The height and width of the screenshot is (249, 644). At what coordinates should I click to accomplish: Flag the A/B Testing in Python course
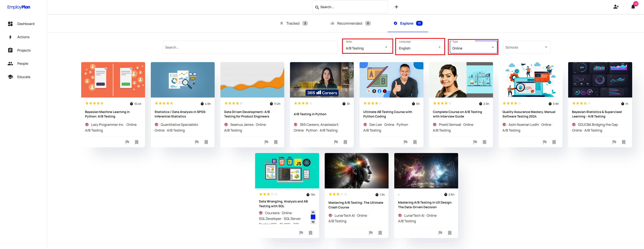pos(336,142)
